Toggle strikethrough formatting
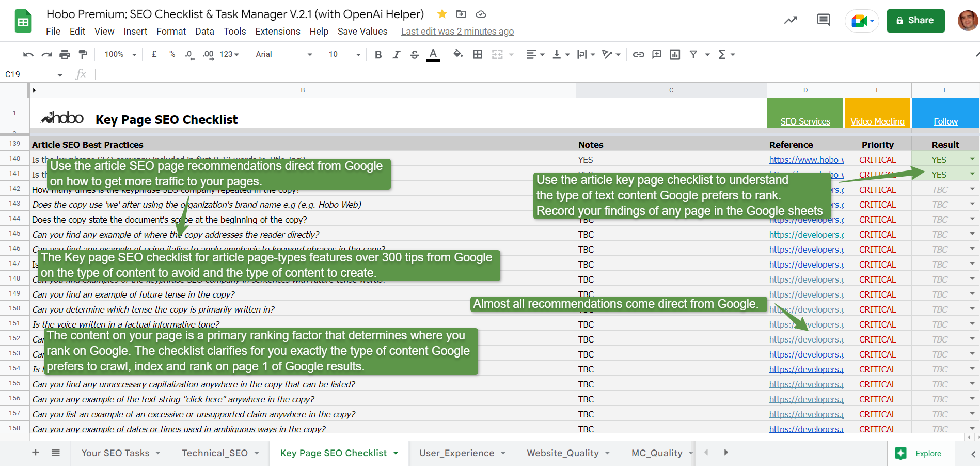The image size is (980, 466). (x=415, y=54)
